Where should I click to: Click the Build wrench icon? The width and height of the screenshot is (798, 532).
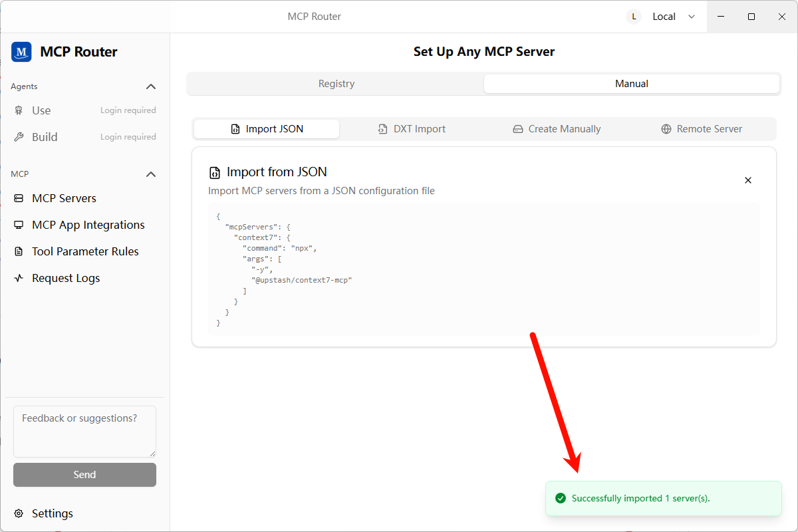pos(19,137)
